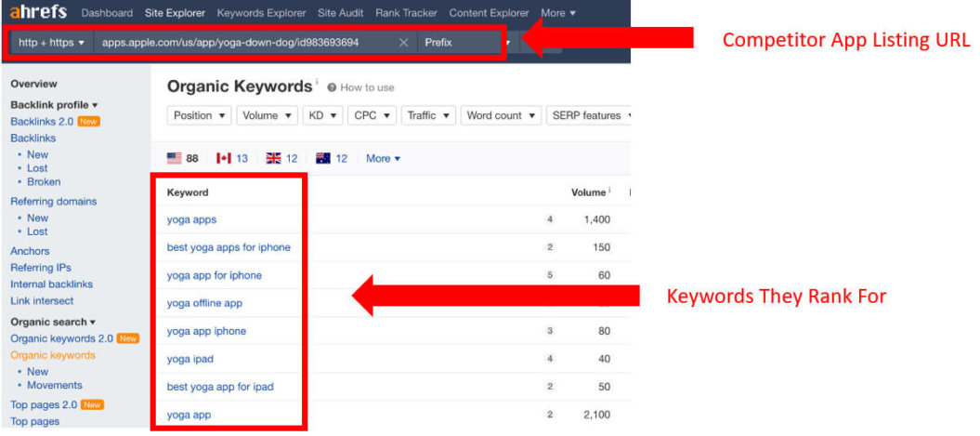Select Site Explorer in top navigation

tap(175, 12)
